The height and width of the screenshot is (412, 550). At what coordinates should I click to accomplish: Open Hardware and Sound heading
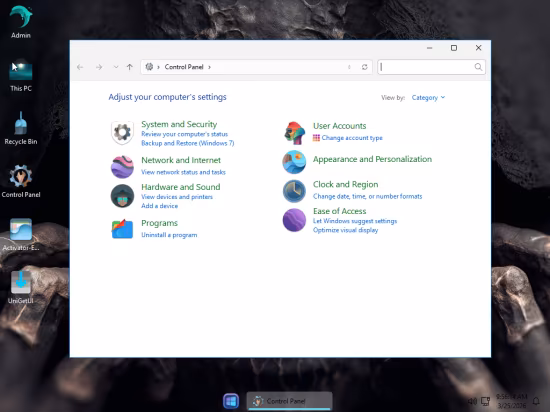coord(181,187)
